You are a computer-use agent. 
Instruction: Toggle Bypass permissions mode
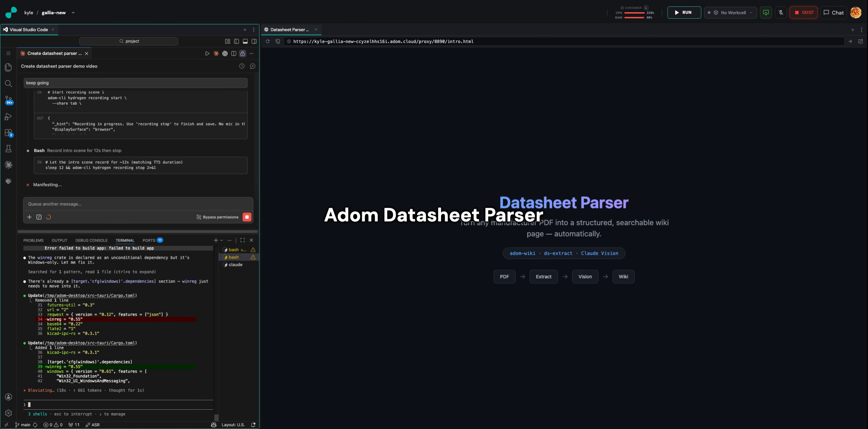[217, 217]
